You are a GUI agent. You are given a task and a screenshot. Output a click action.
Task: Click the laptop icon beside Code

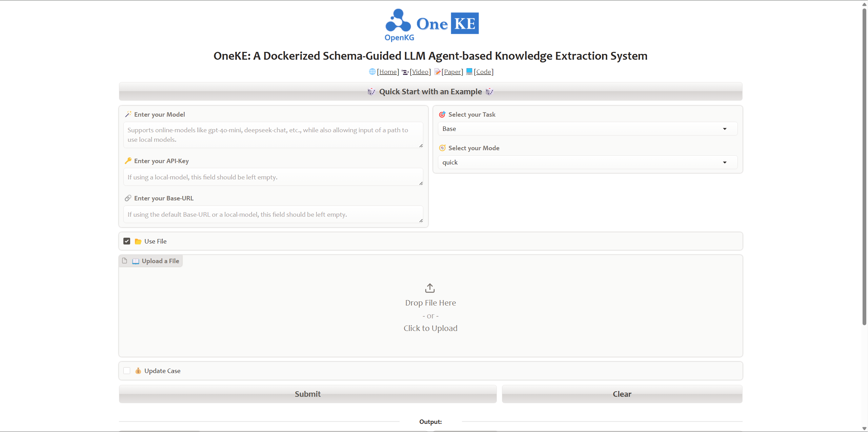tap(469, 71)
